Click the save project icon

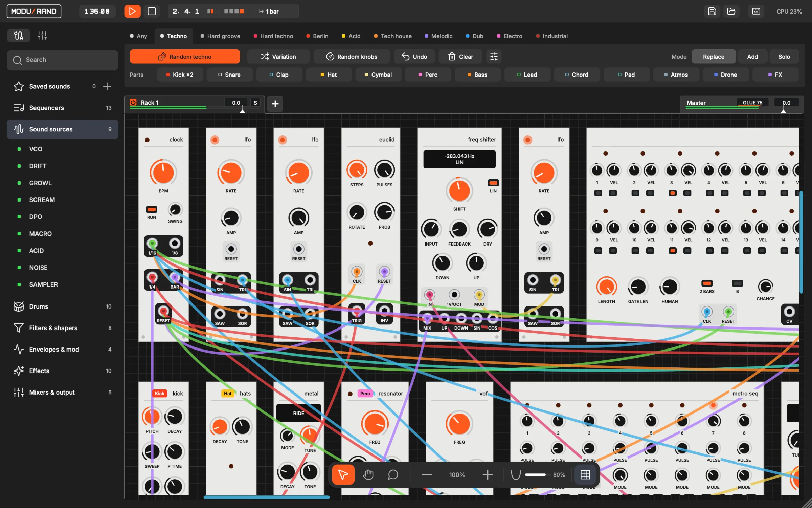pos(712,11)
